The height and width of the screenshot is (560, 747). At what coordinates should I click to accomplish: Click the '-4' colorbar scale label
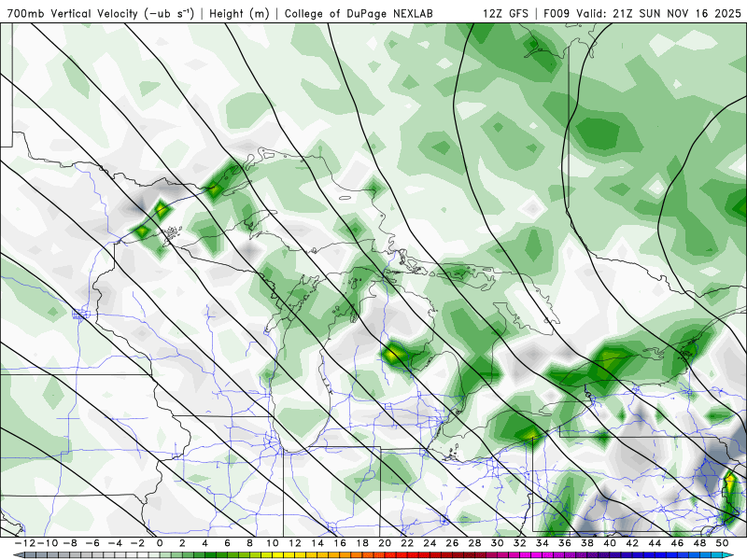pyautogui.click(x=115, y=543)
